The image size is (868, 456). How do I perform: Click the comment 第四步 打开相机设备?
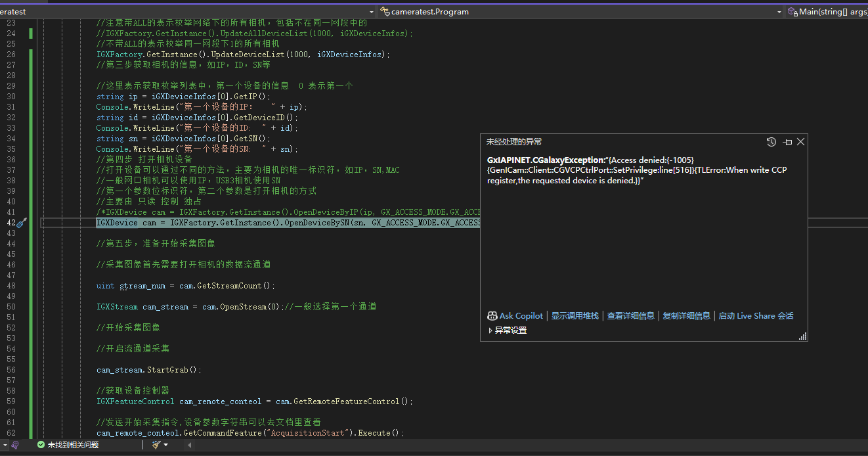[x=144, y=160]
